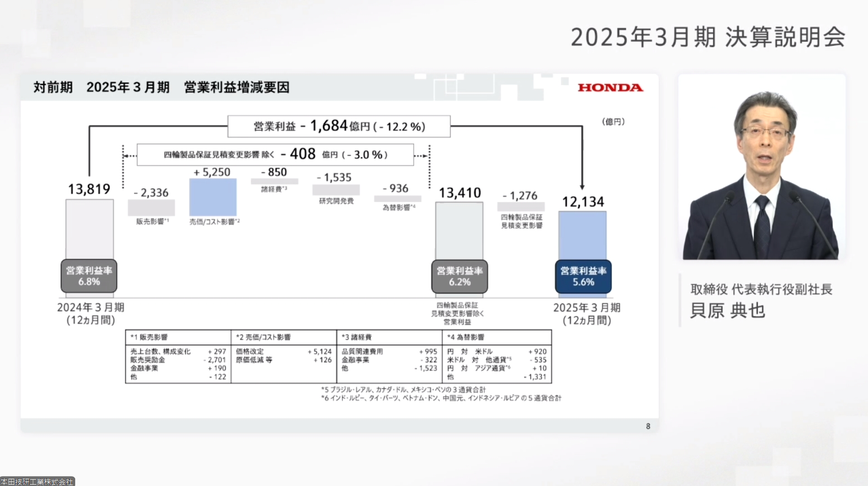Click the speaker video thumbnail of 貝原 典也
This screenshot has height=486, width=868.
coord(762,168)
